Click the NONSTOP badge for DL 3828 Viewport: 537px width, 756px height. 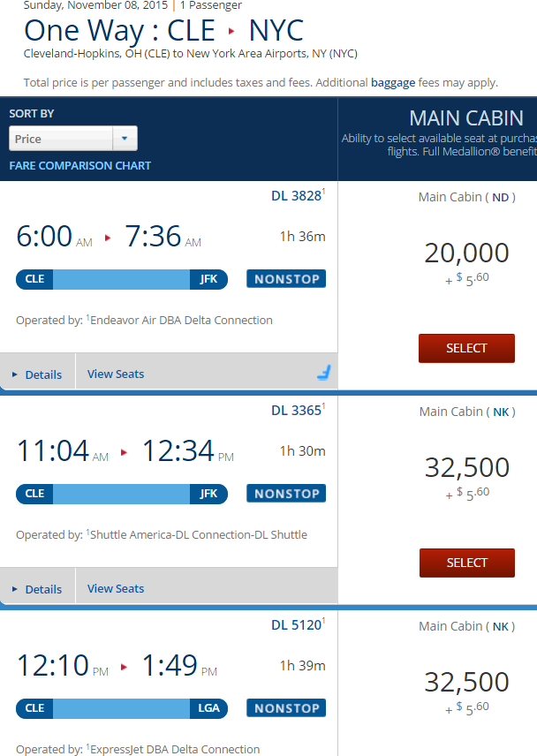pos(286,279)
